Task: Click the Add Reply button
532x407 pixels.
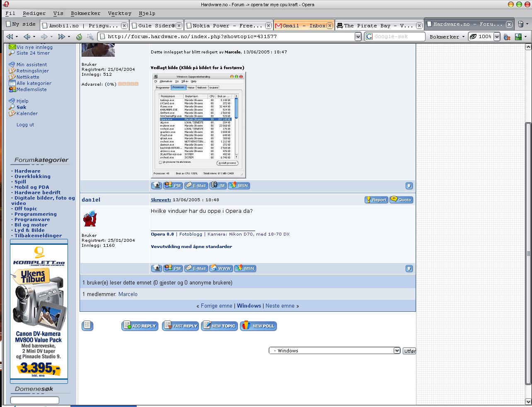Action: click(140, 326)
